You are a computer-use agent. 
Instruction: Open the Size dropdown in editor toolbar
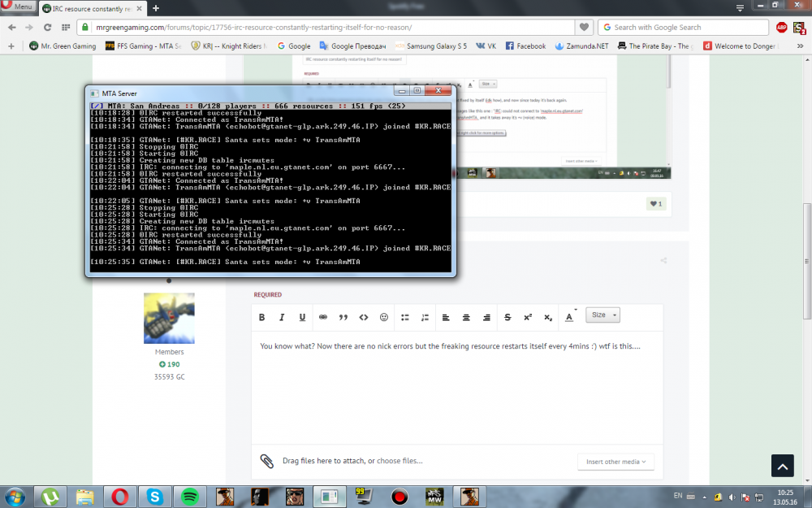click(x=603, y=315)
